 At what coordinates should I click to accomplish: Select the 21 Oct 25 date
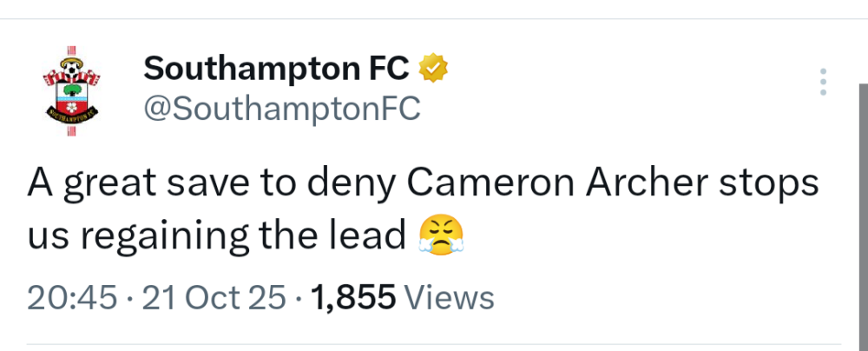214,297
